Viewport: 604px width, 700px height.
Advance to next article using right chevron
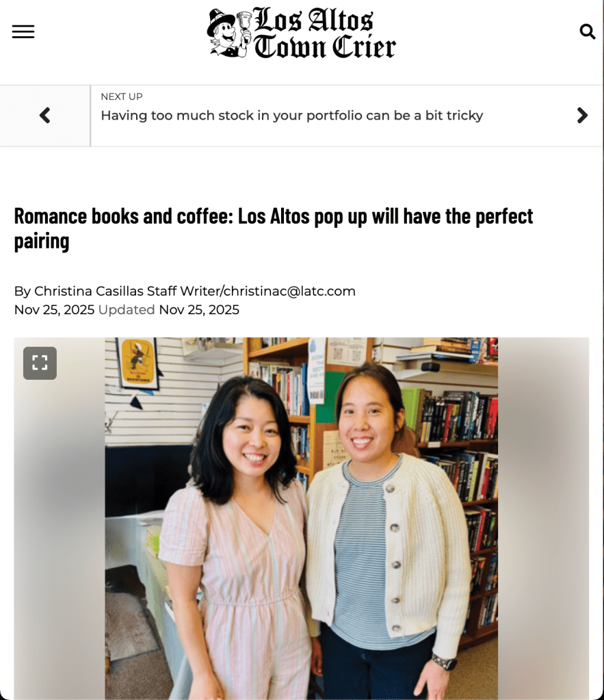point(581,116)
